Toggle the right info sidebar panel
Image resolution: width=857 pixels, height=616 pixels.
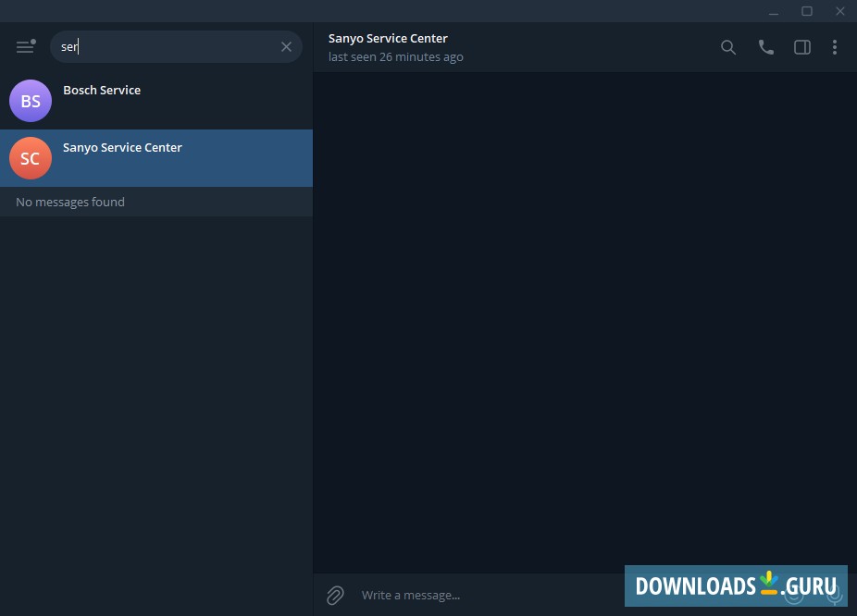point(801,47)
